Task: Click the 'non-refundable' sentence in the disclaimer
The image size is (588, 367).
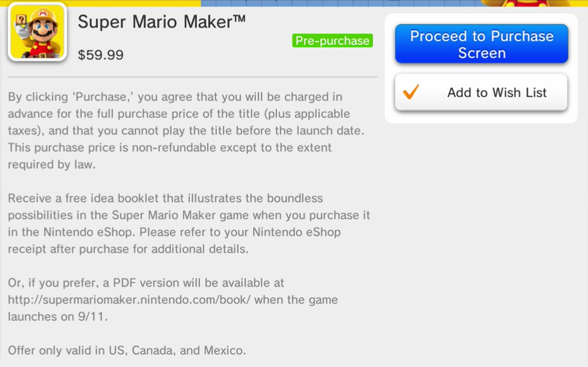Action: (169, 148)
